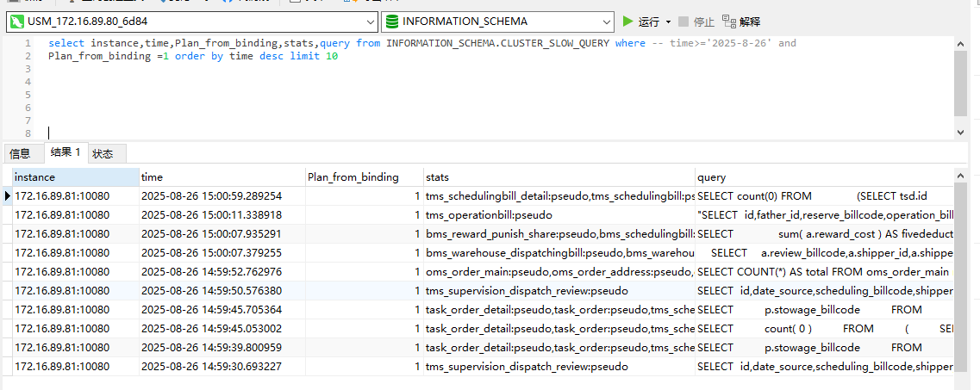Select the 结果 1 tab
The image size is (980, 390).
tap(66, 152)
